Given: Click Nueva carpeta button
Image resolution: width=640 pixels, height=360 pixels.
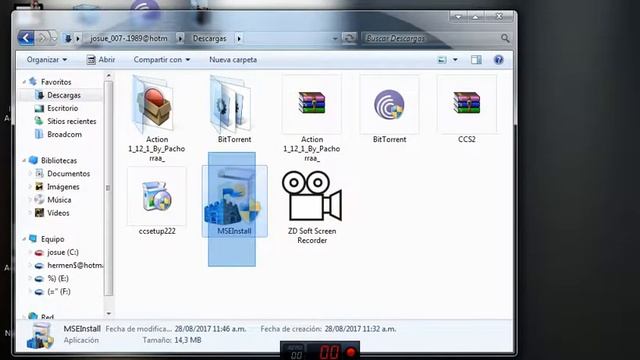Looking at the screenshot, I should click(x=233, y=60).
